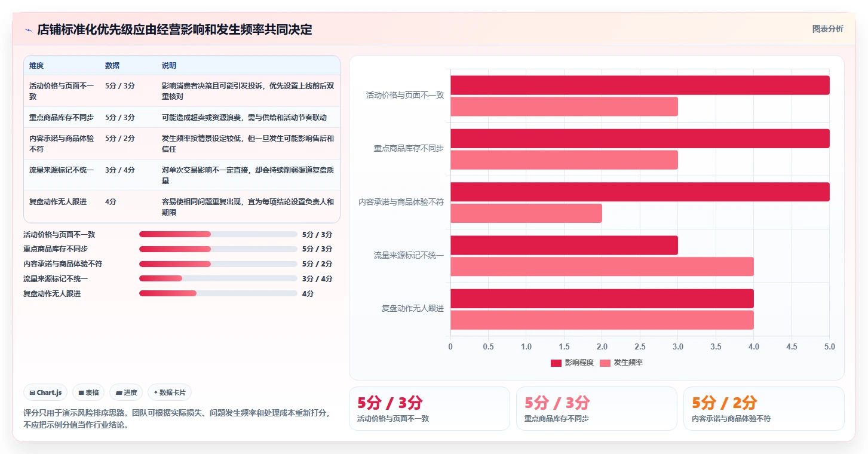The image size is (868, 454).
Task: Click chart axis label 重点商品库存不同步
Action: pyautogui.click(x=409, y=149)
